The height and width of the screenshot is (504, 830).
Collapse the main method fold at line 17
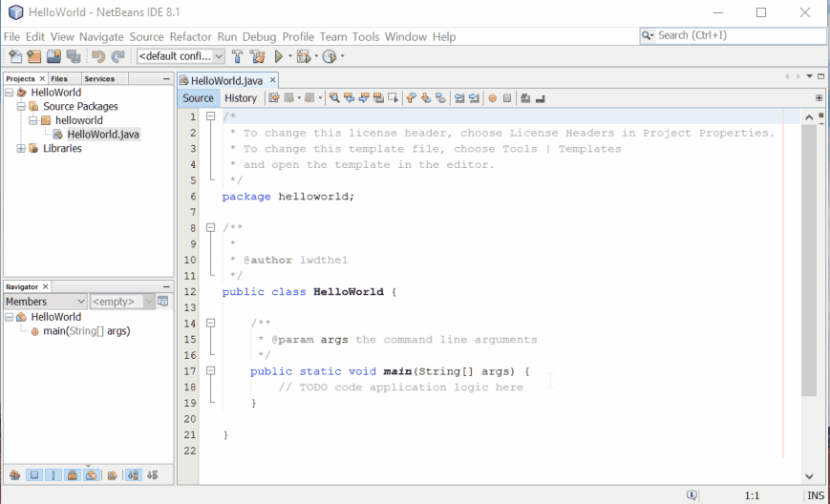click(x=211, y=370)
